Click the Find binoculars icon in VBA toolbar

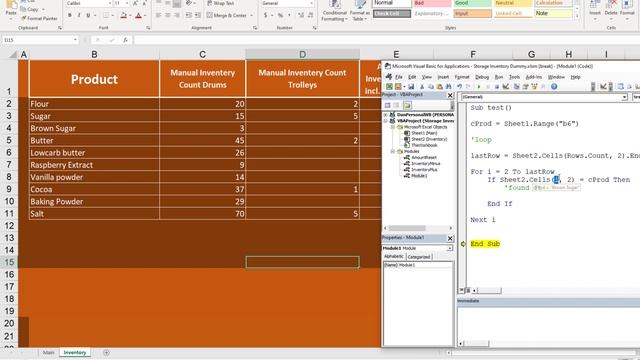[x=448, y=87]
